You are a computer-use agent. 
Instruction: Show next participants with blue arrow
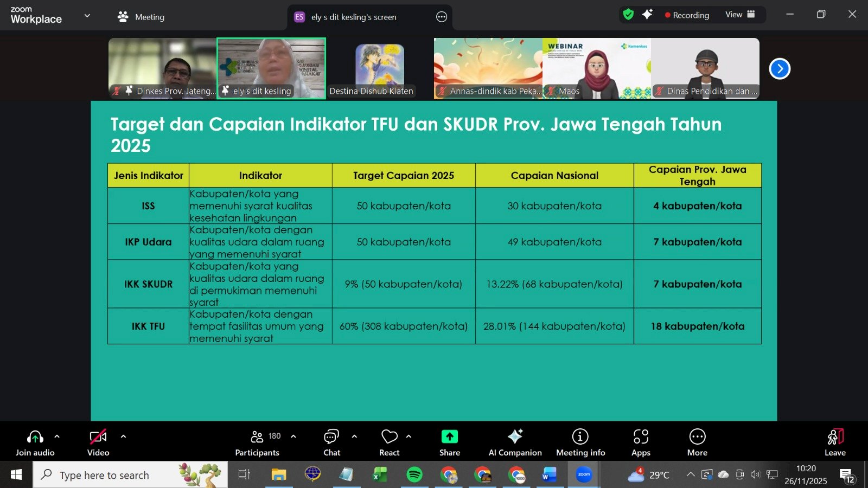[x=780, y=69]
